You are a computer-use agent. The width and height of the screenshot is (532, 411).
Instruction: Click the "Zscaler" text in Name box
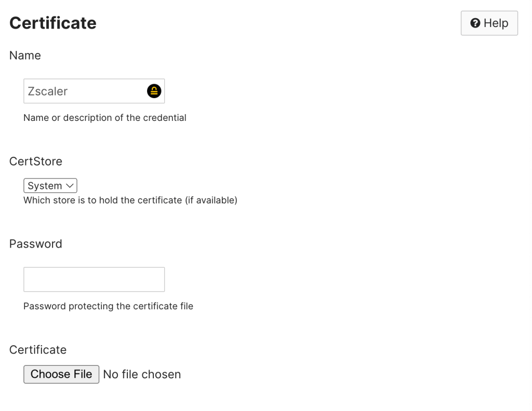(x=48, y=91)
